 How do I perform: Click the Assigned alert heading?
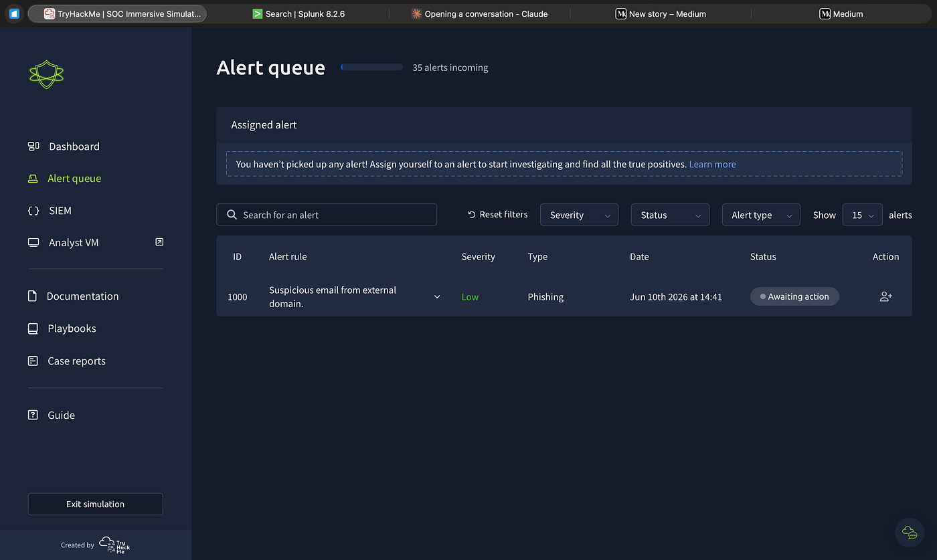(264, 125)
